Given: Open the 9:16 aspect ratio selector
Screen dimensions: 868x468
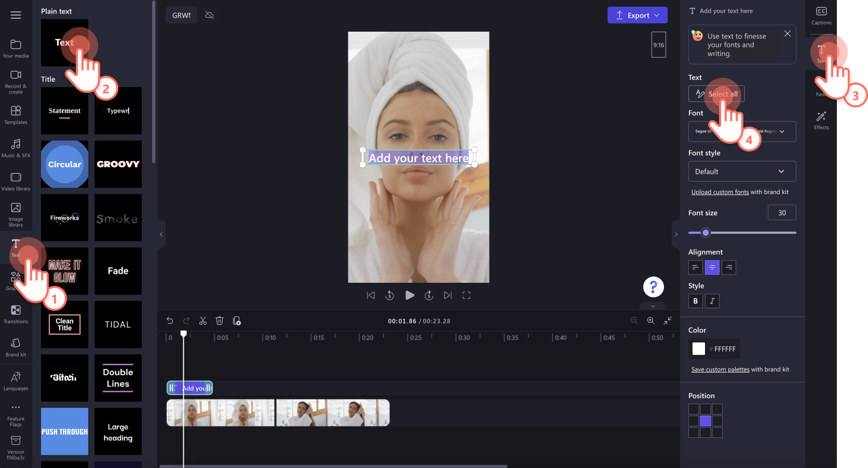Looking at the screenshot, I should click(659, 45).
